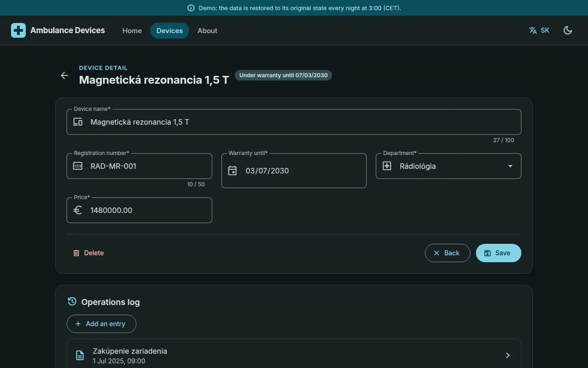Edit the Device name input field
Image resolution: width=588 pixels, height=368 pixels.
294,122
